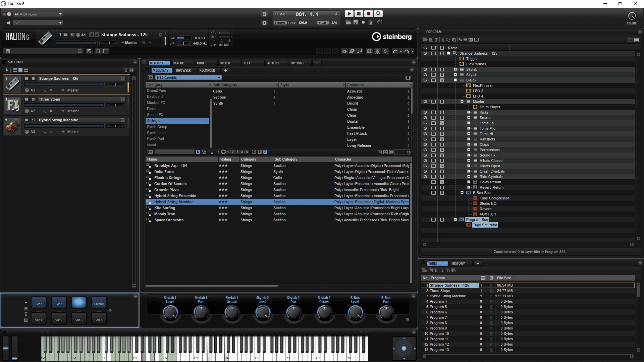Viewport: 644px width, 362px height.
Task: Open the settings gear near the tempo display
Action: [x=264, y=23]
